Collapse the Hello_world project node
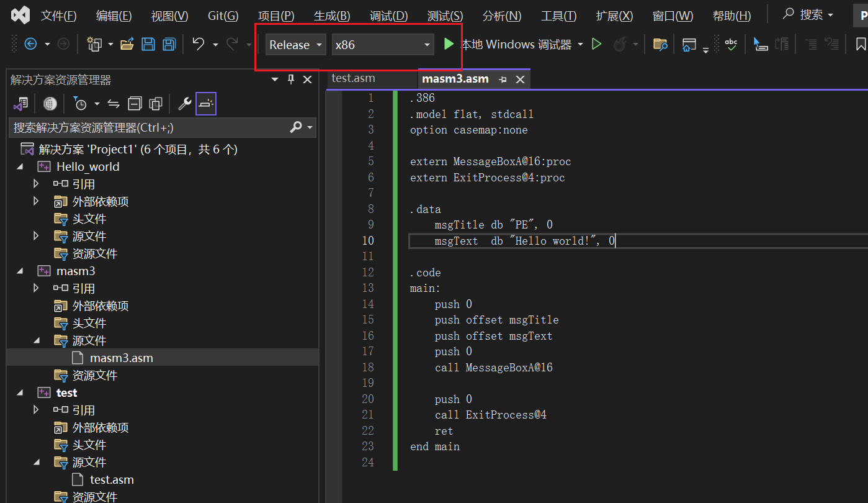This screenshot has width=868, height=503. (x=20, y=166)
